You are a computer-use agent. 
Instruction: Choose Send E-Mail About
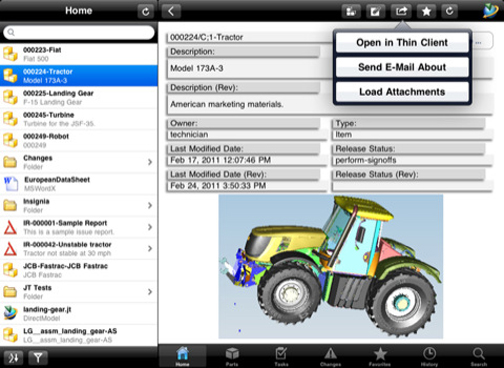coord(402,67)
